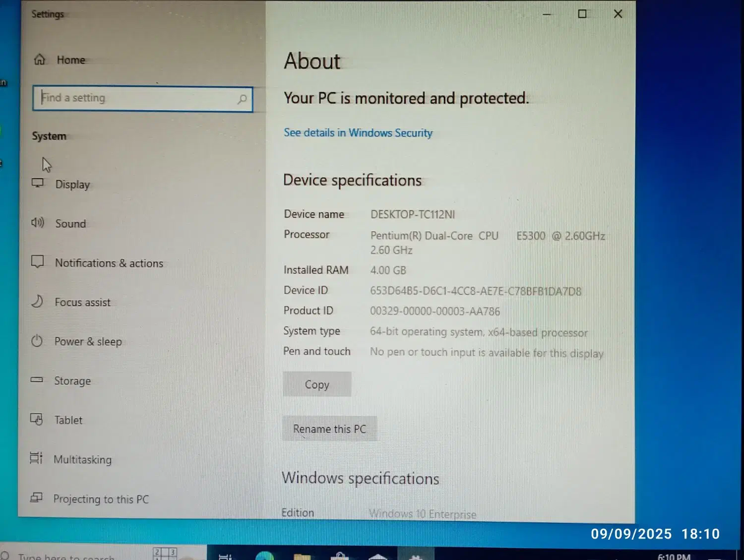Select the Tablet settings page
This screenshot has height=560, width=744.
(68, 420)
